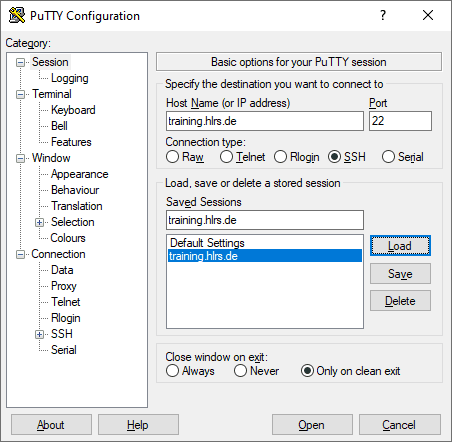Click the question mark help icon

tap(383, 15)
